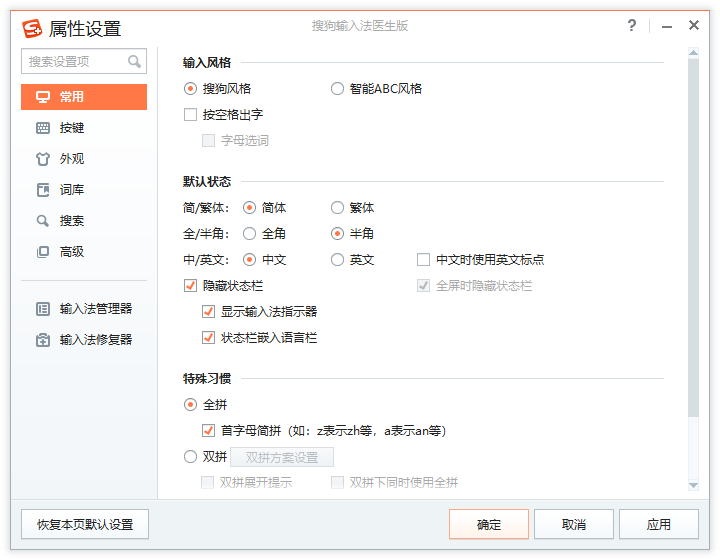Select the 双拼 radio button
Screen dimensions: 720x560
(190, 457)
